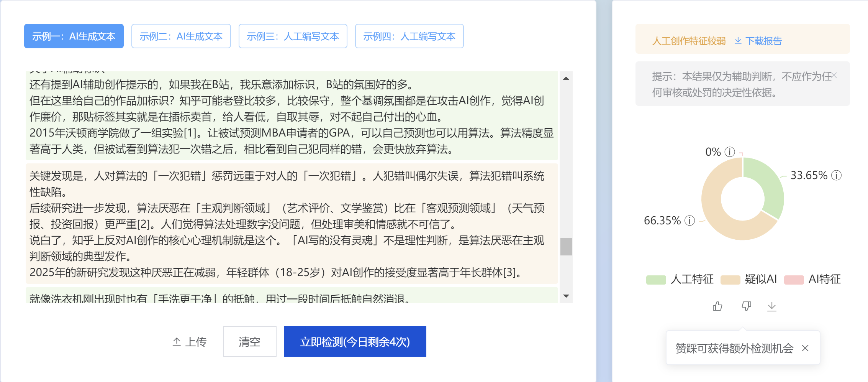Select tab 示例二：AI生成文本
This screenshot has height=382, width=868.
coord(181,36)
